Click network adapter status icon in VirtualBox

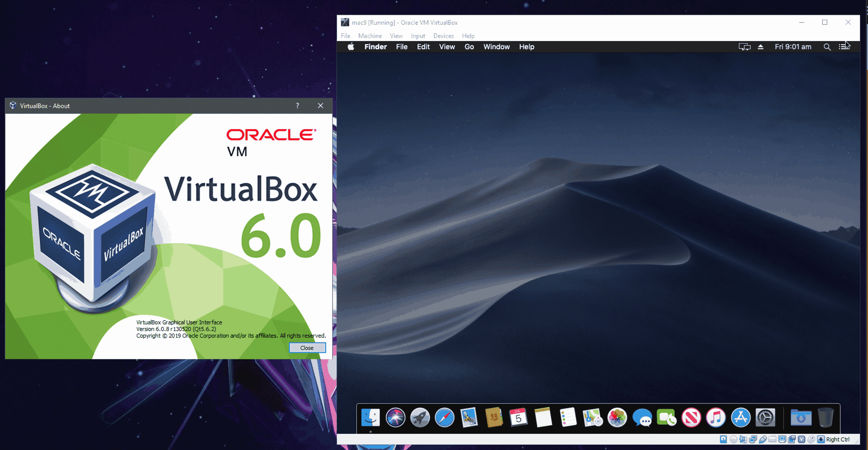click(753, 439)
